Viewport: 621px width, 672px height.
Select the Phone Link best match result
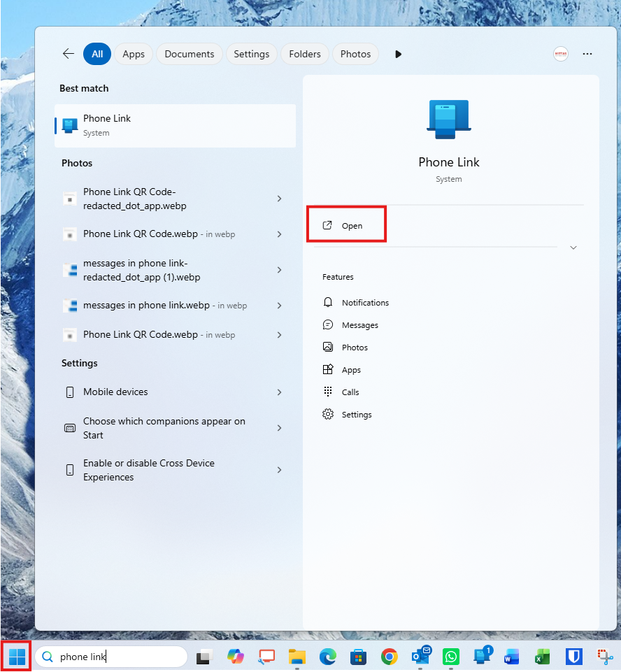(x=176, y=126)
